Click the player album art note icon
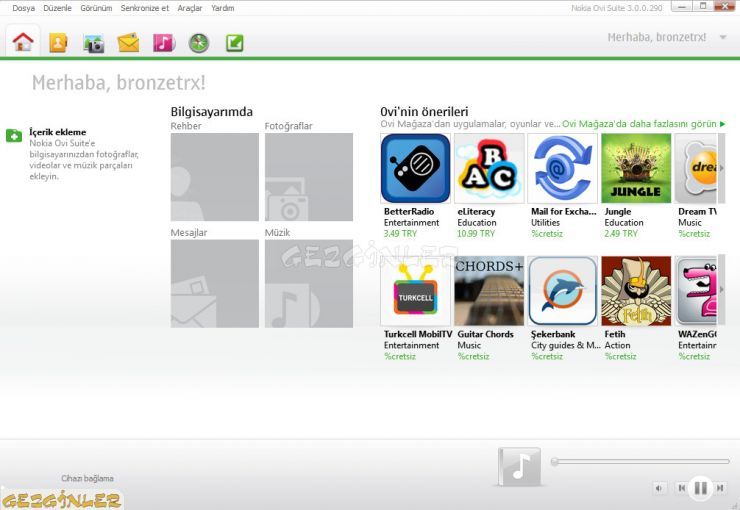 [x=520, y=467]
